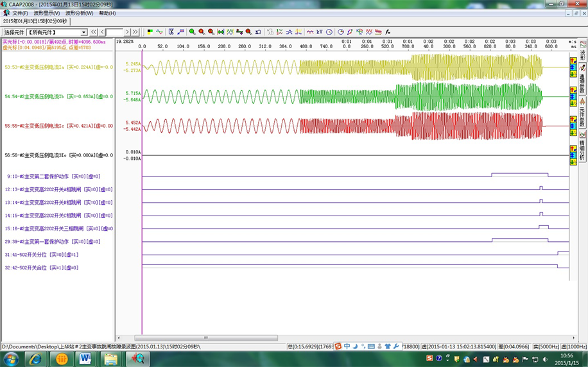Open Microsoft Word from the taskbar
588x367 pixels.
(85, 359)
